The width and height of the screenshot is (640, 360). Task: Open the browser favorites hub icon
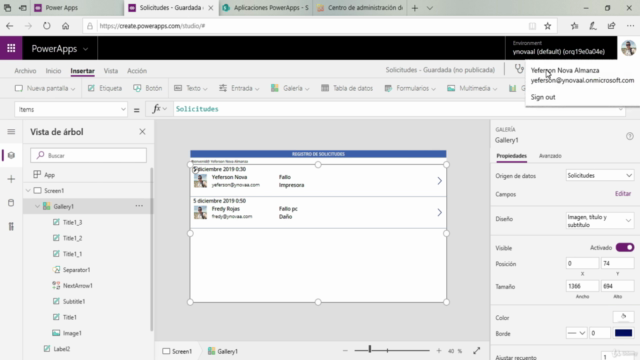tap(574, 26)
